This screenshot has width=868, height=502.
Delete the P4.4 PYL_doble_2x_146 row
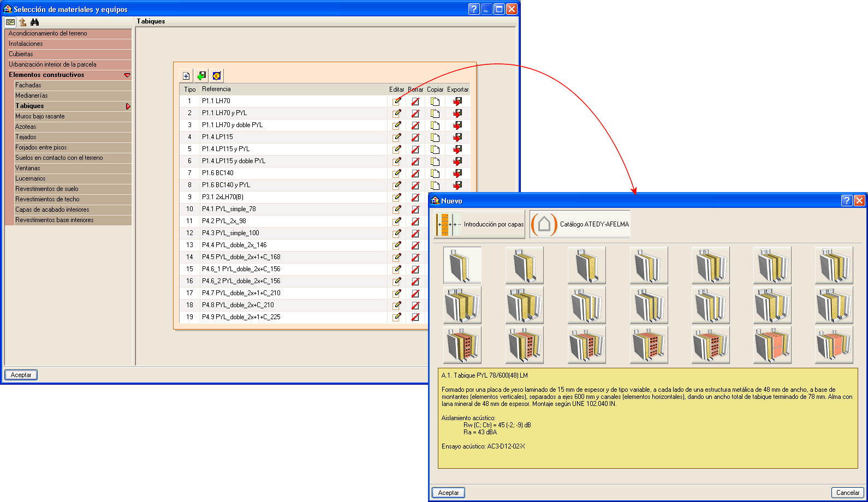(415, 245)
